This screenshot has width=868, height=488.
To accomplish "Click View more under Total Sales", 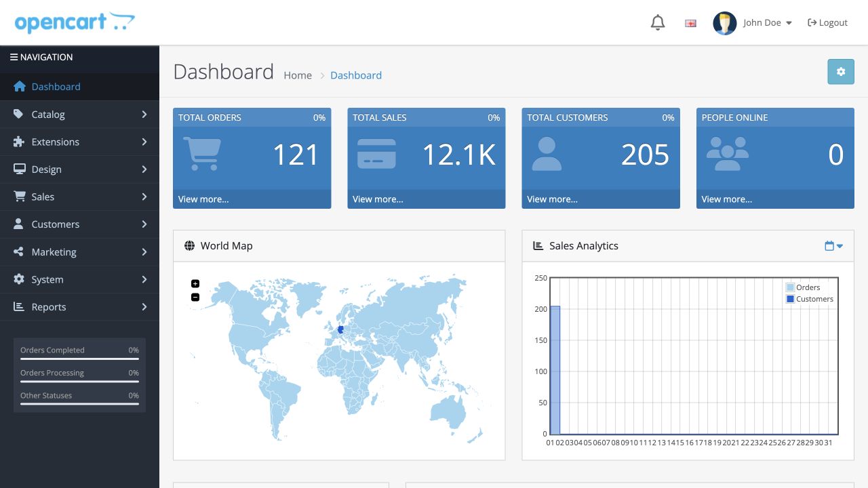I will [x=378, y=199].
